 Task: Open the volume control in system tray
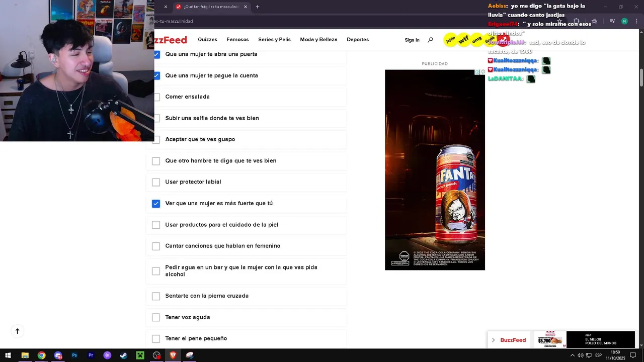pyautogui.click(x=580, y=355)
